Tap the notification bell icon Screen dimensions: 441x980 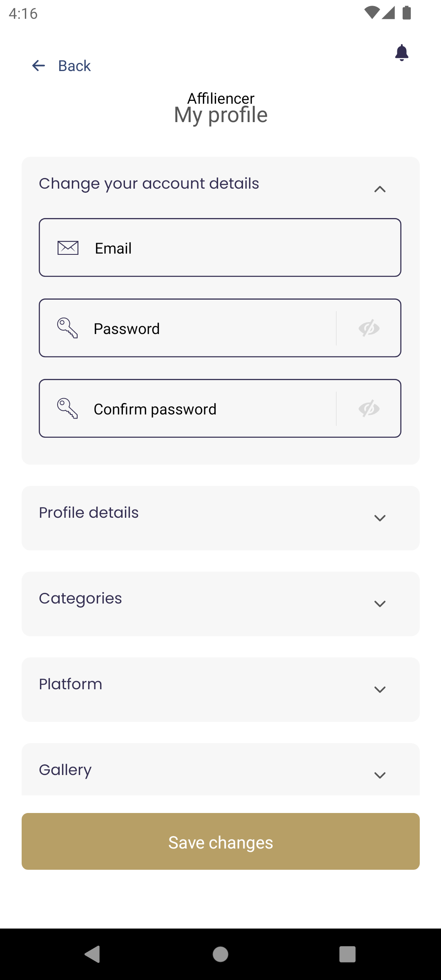(402, 53)
